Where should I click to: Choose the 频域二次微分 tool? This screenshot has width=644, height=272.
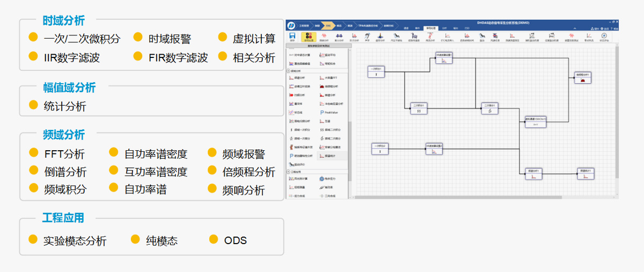point(330,138)
